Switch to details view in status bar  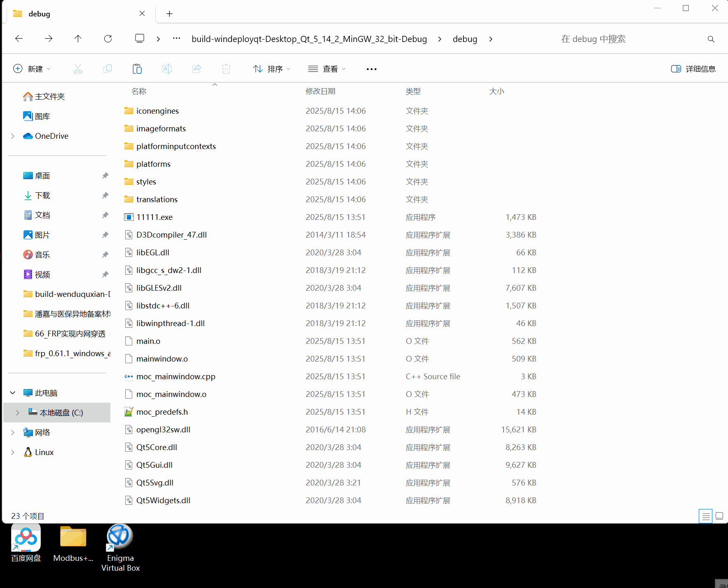coord(706,516)
